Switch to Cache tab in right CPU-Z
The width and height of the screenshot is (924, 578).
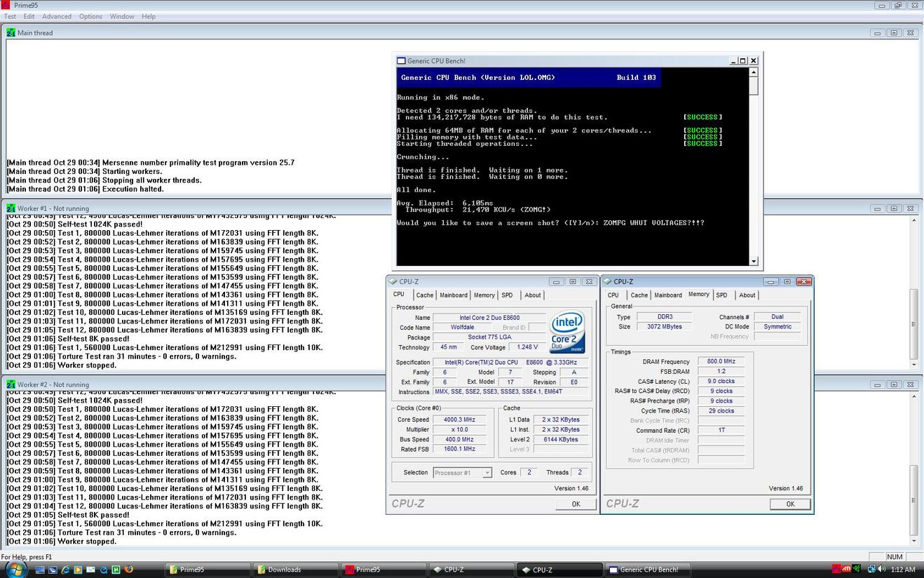point(639,295)
